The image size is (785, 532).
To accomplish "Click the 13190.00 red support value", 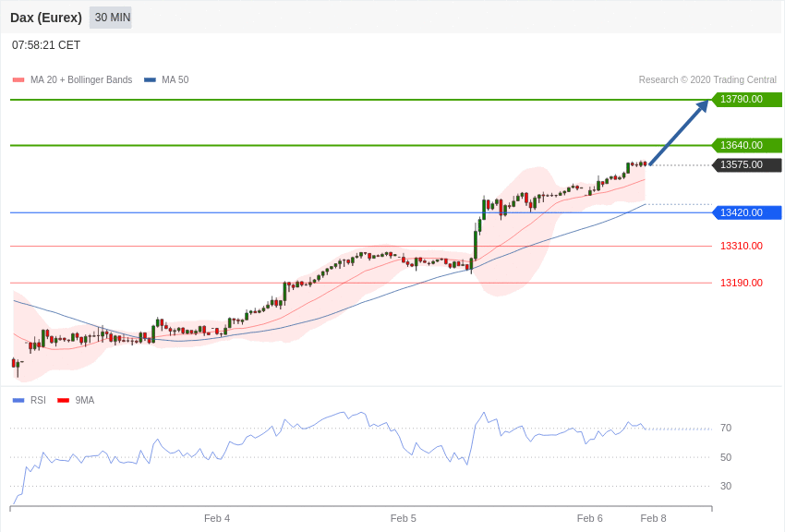I will (x=742, y=283).
